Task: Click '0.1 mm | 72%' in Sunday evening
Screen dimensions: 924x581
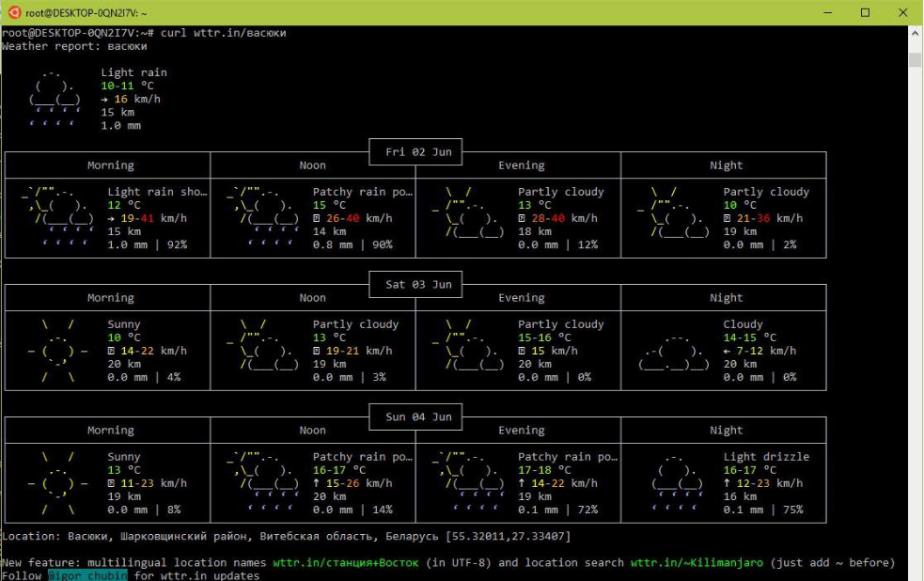Action: tap(558, 510)
